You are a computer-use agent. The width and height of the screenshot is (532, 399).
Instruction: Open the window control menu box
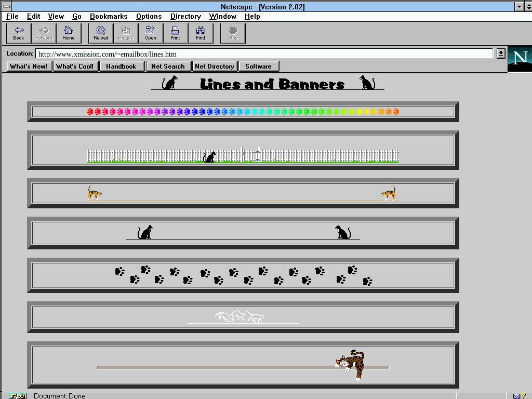[x=7, y=7]
